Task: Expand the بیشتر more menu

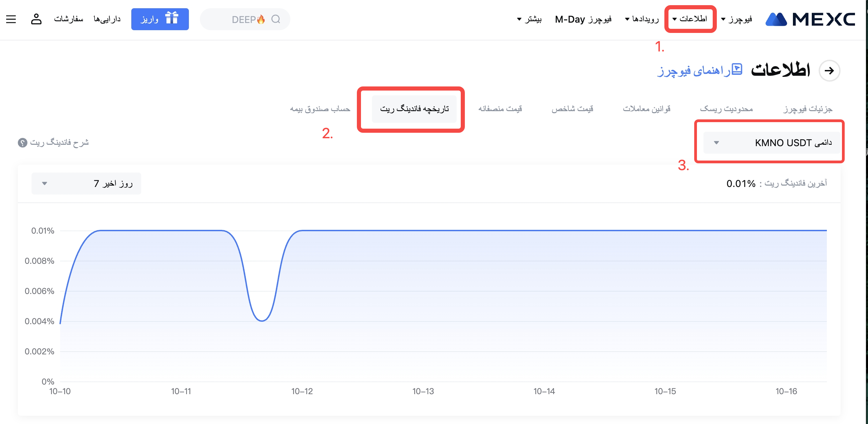Action: coord(529,19)
